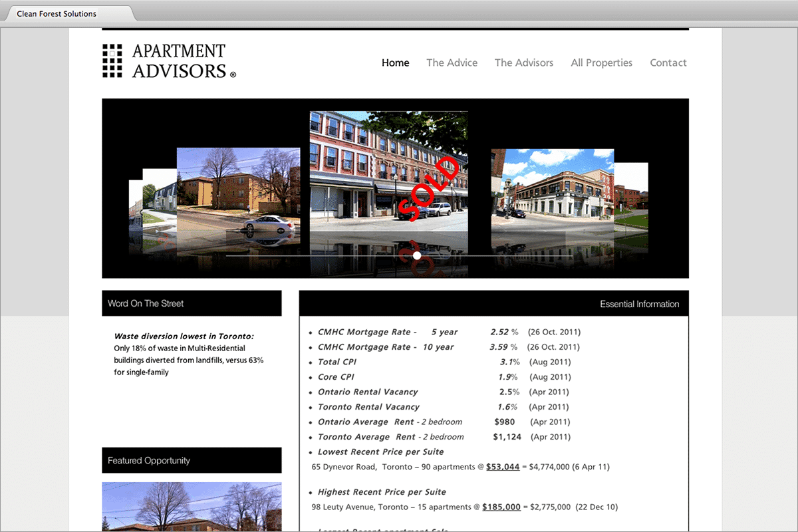Click the Word On The Street header
Viewport: 798px width, 532px height.
click(x=192, y=303)
